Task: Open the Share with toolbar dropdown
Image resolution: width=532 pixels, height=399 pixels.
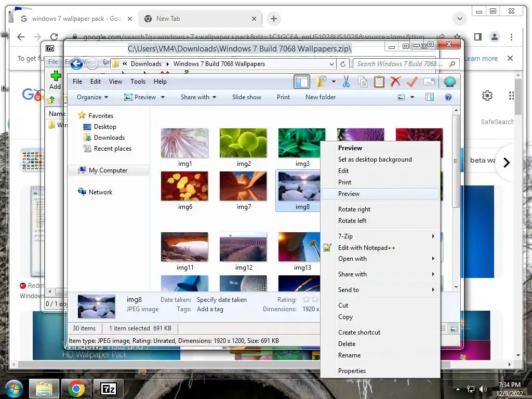Action: [198, 97]
